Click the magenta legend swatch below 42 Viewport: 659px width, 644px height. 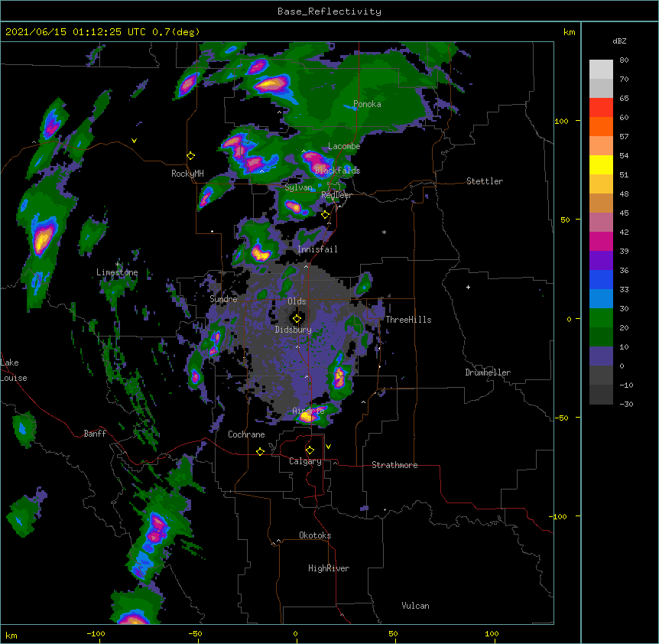601,241
